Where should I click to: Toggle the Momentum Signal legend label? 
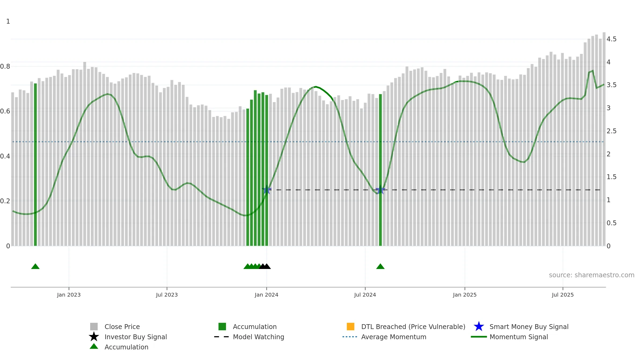click(x=519, y=337)
